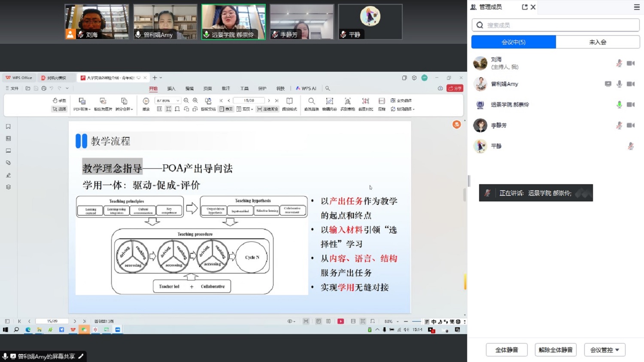Click the play slideshow (播放) icon
This screenshot has width=644, height=362.
146,101
